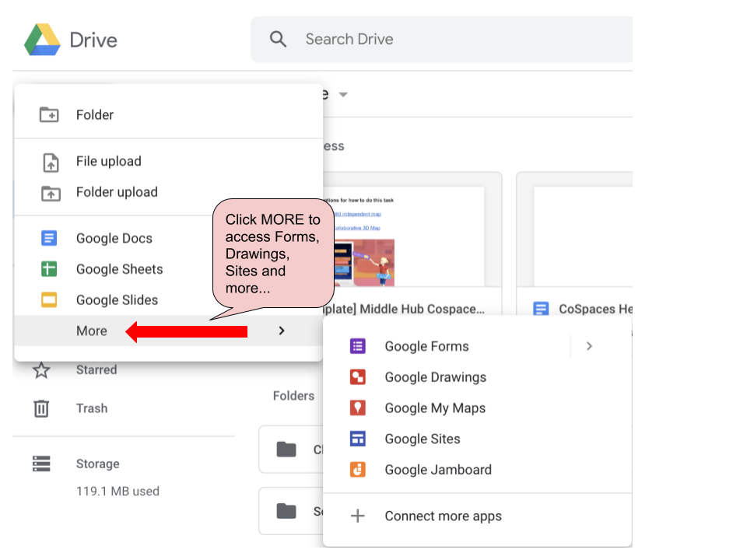Viewport: 747px width, 560px height.
Task: Click the Folder upload icon
Action: pyautogui.click(x=51, y=193)
